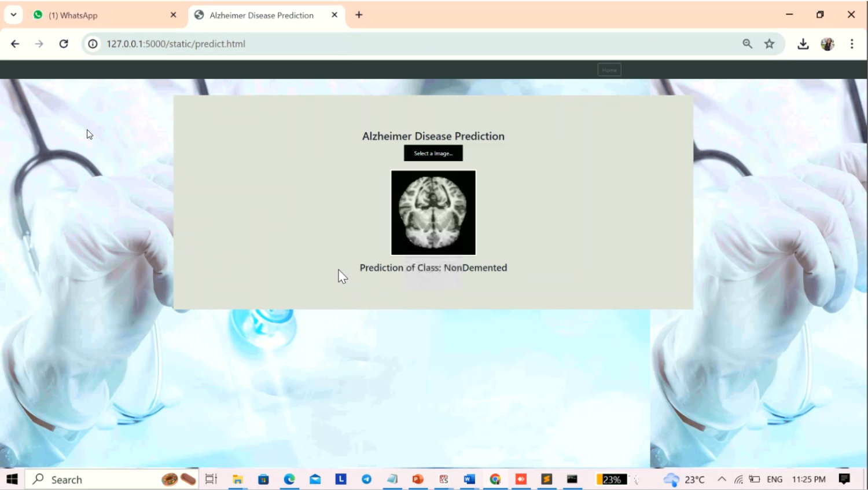Open Microsoft Word from taskbar
Screen dimensions: 868x490
pyautogui.click(x=469, y=480)
